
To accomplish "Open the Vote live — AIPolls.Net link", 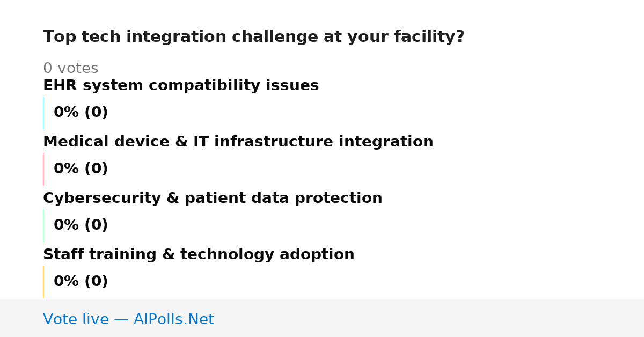I will tap(128, 320).
